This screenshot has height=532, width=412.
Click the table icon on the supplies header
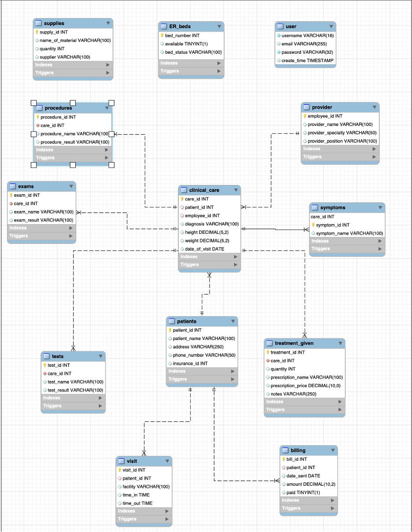point(39,23)
